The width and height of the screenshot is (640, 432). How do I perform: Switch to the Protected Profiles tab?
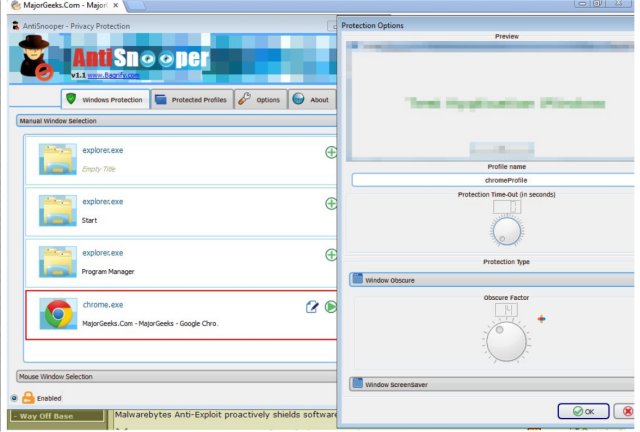[192, 99]
